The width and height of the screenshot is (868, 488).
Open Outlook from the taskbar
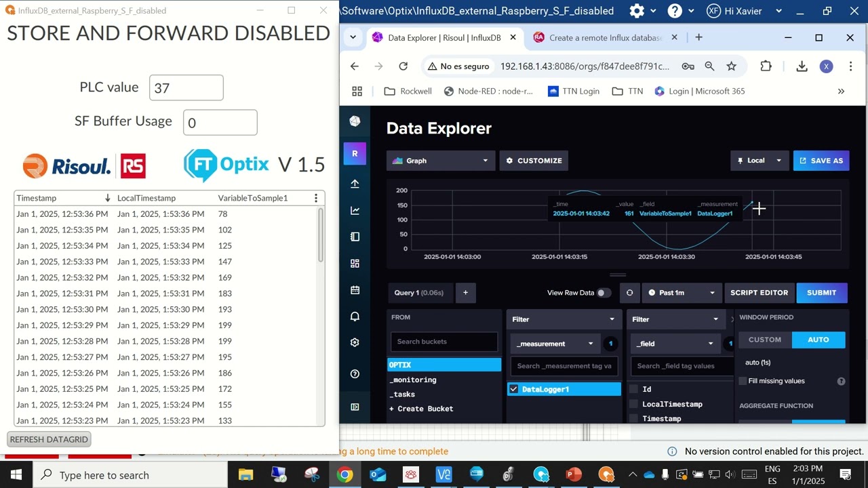[378, 474]
